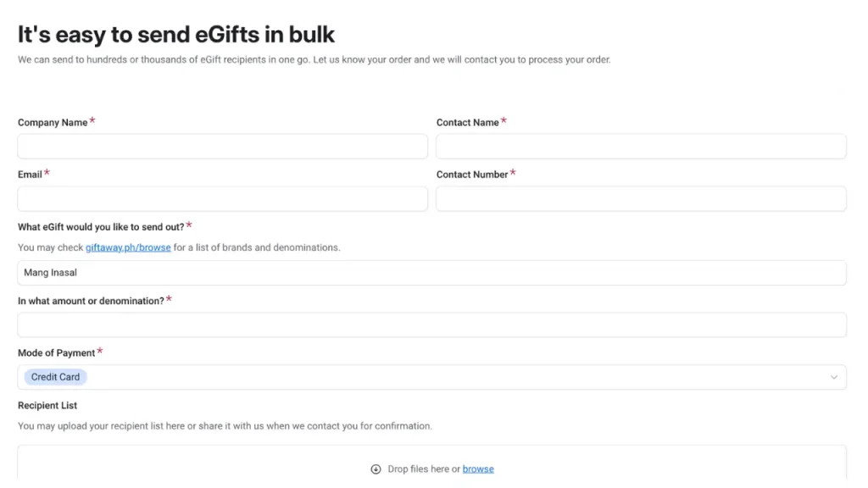This screenshot has height=488, width=868.
Task: Select the Credit Card payment chip
Action: point(54,376)
